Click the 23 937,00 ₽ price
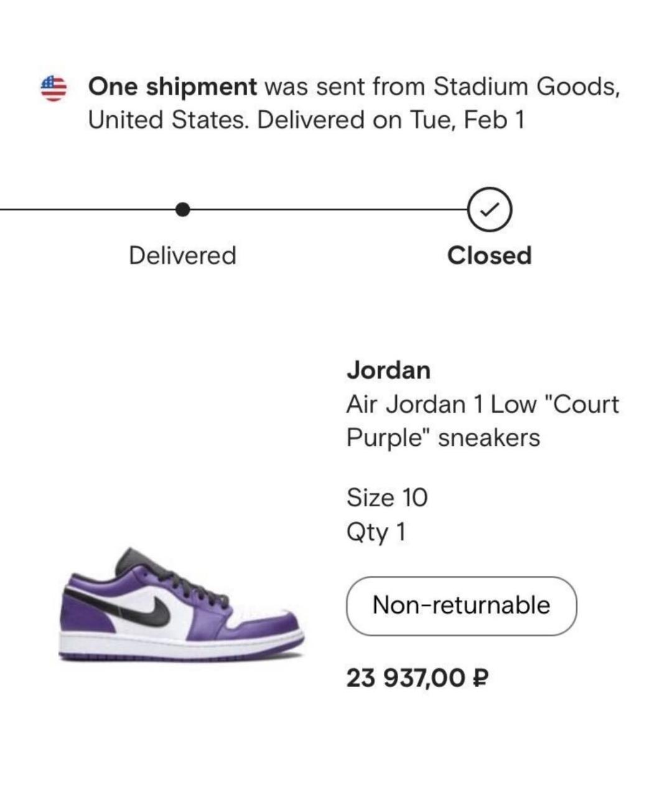Viewport: 672px width, 797px height. point(416,677)
